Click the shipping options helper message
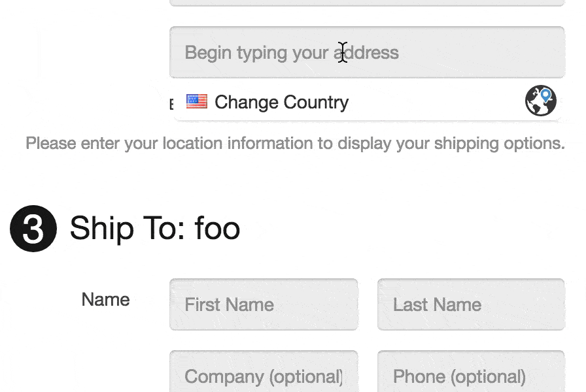586x392 pixels. pyautogui.click(x=295, y=144)
